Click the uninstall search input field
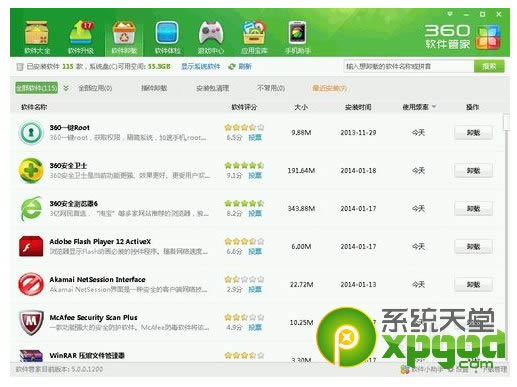 pos(409,66)
